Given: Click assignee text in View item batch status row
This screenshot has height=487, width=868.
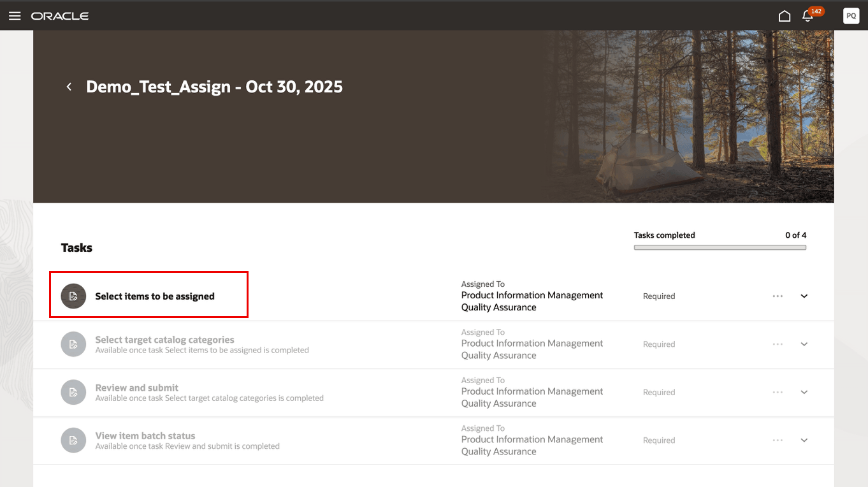Looking at the screenshot, I should coord(532,446).
